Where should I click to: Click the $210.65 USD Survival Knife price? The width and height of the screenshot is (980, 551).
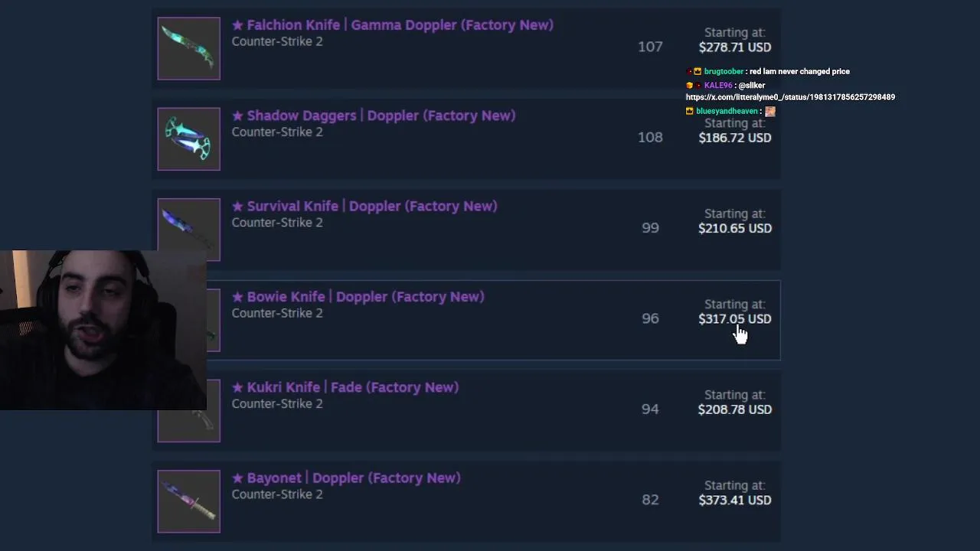734,228
